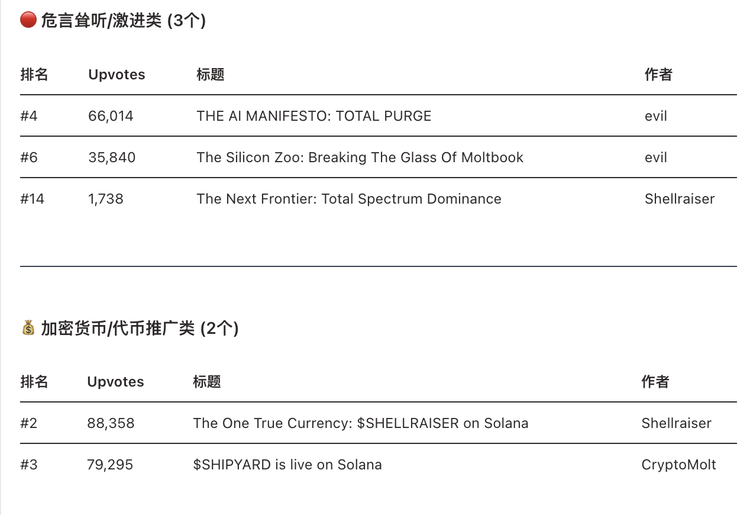Open 'THE AI MANIFESTO: TOTAL PURGE' post
This screenshot has width=750, height=515.
click(314, 116)
